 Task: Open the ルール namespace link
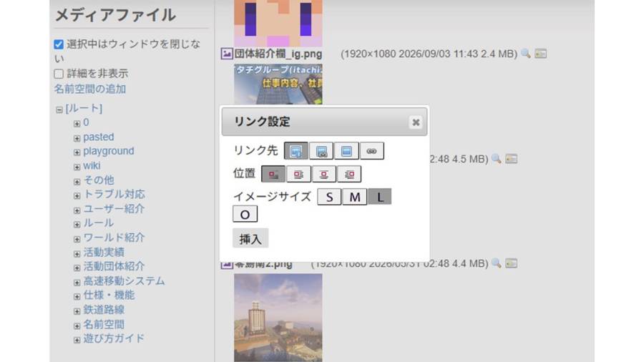click(99, 223)
